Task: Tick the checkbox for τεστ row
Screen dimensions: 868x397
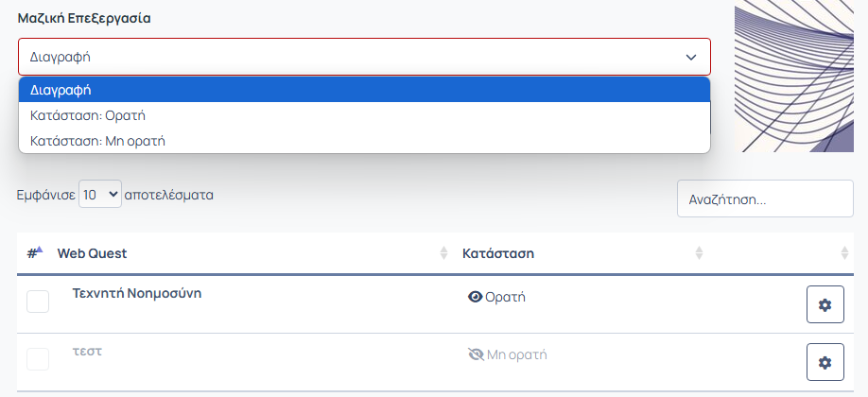Action: [x=38, y=359]
